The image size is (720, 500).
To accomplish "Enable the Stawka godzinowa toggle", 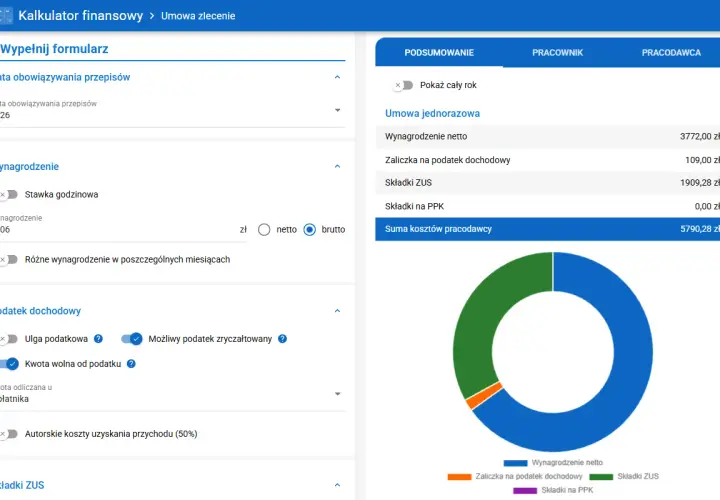I will [x=8, y=195].
